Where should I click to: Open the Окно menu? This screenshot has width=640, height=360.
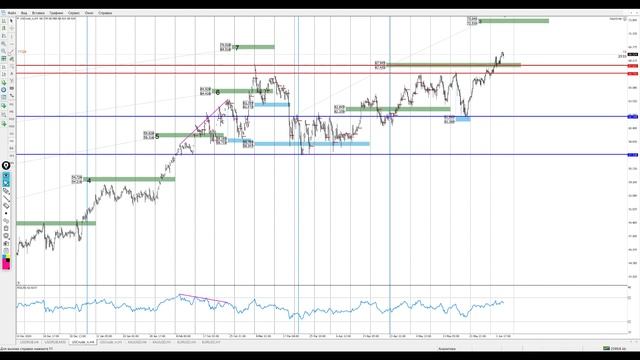pos(89,13)
